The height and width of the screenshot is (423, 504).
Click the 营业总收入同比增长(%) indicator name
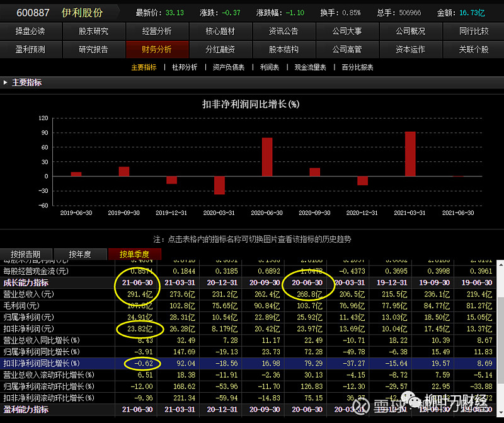(42, 340)
